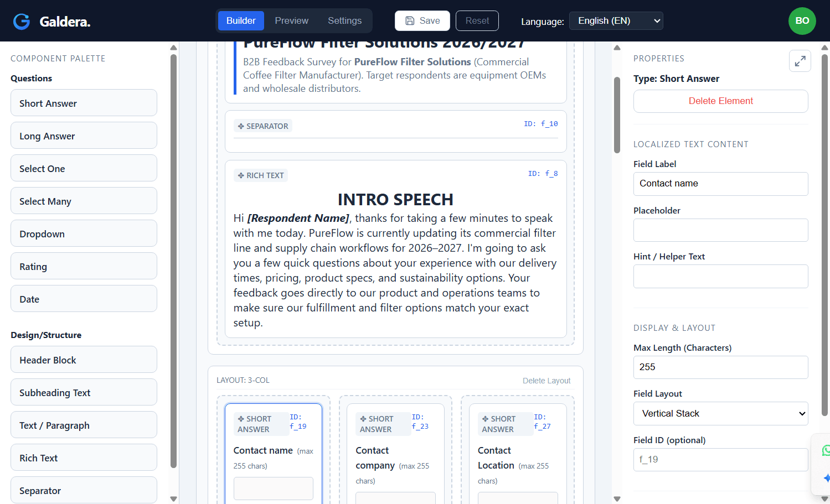The image size is (830, 504).
Task: Add a Short Answer component from palette
Action: pyautogui.click(x=84, y=103)
